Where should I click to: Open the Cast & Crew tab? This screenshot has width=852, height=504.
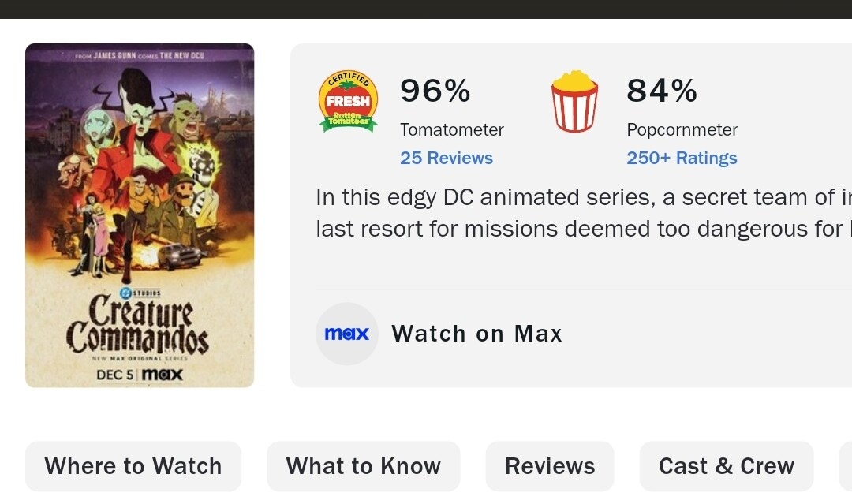click(x=726, y=466)
